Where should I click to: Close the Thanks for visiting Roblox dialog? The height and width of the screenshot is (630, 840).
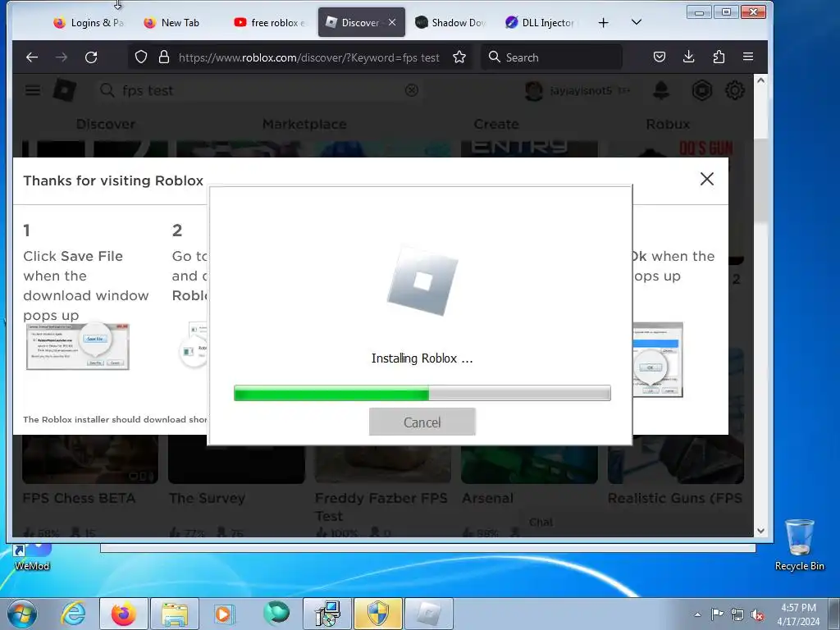click(x=707, y=179)
